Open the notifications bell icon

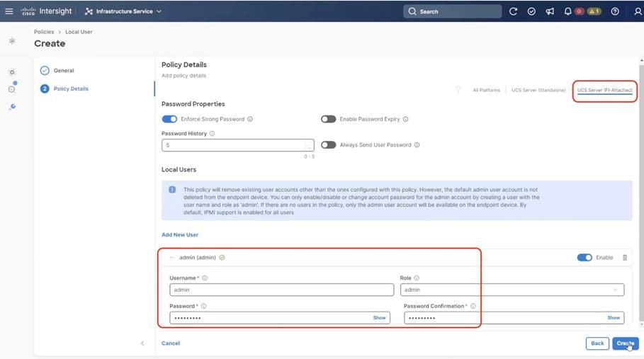pos(567,11)
